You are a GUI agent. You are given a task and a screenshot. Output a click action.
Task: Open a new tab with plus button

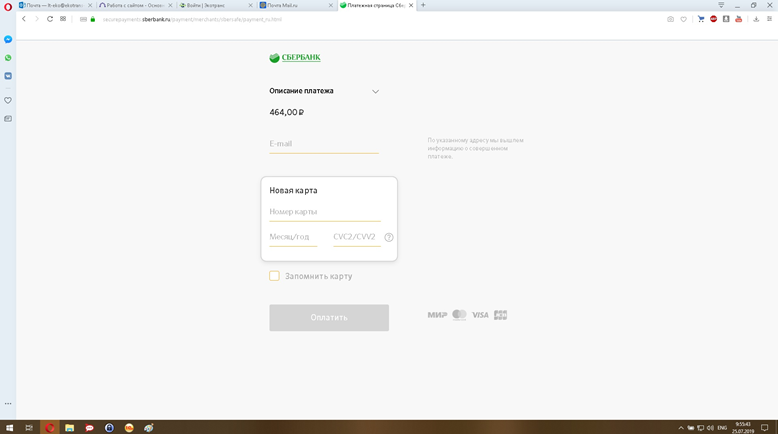click(423, 5)
